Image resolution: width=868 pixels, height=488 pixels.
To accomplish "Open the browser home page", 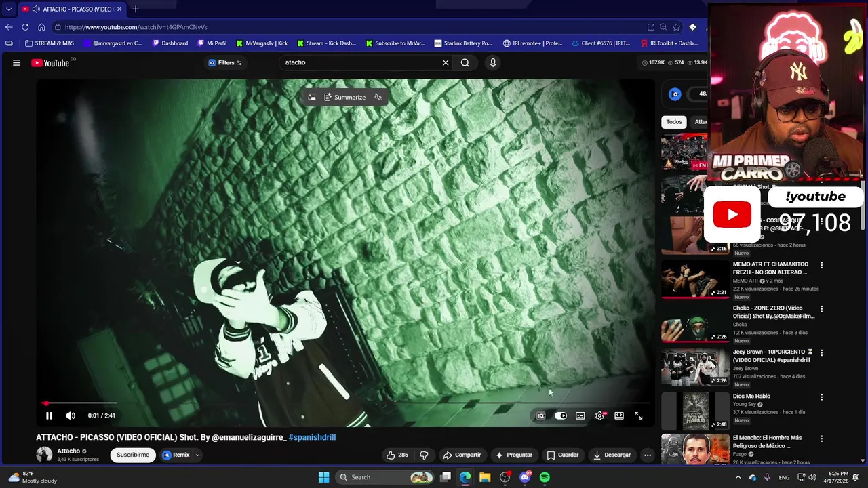I will pos(41,27).
